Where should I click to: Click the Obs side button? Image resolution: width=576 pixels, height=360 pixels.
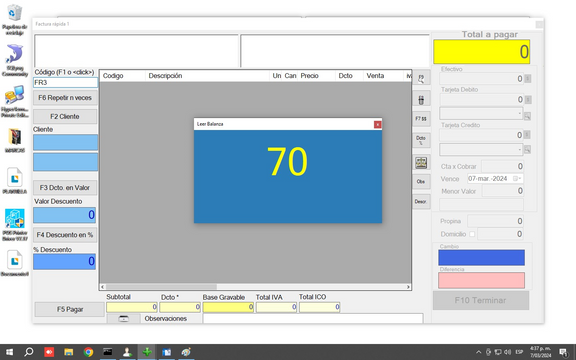click(x=421, y=181)
